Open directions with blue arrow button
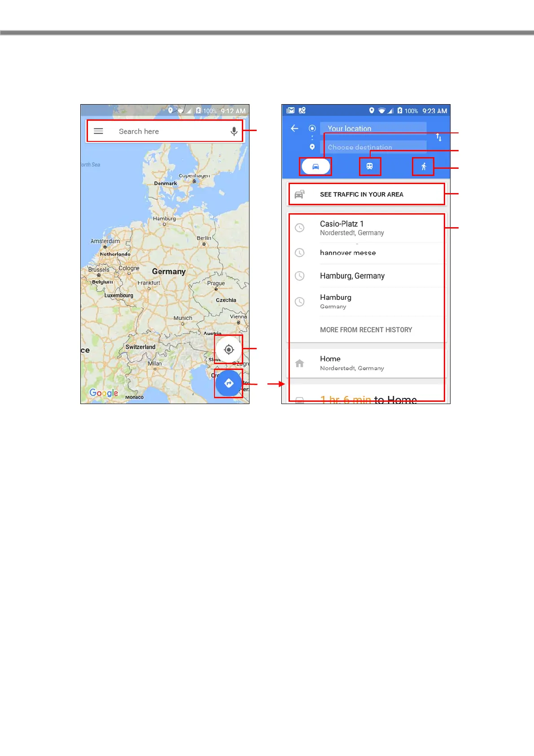This screenshot has width=534, height=756. point(229,383)
